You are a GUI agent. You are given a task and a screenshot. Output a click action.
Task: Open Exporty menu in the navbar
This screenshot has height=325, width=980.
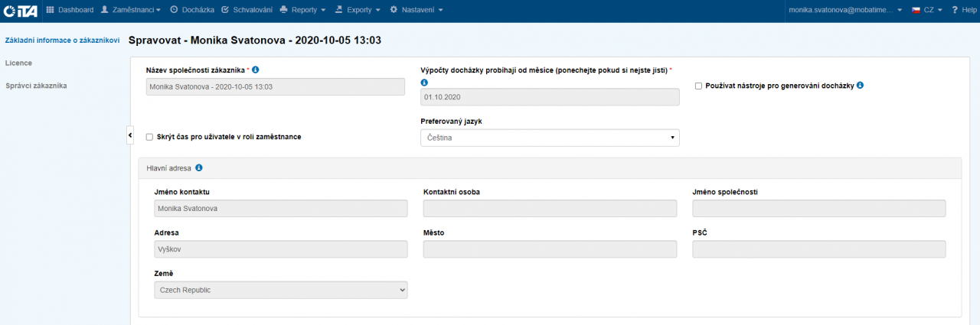pyautogui.click(x=358, y=10)
